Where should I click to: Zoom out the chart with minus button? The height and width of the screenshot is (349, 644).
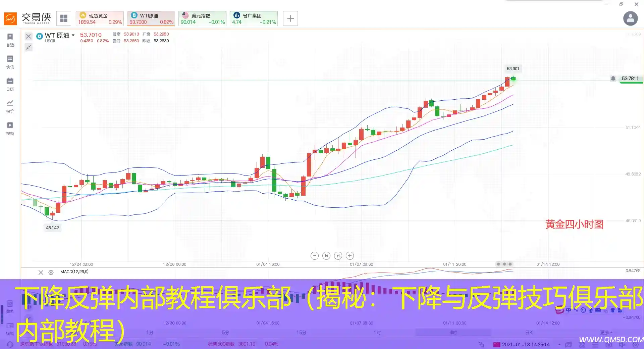tap(314, 256)
